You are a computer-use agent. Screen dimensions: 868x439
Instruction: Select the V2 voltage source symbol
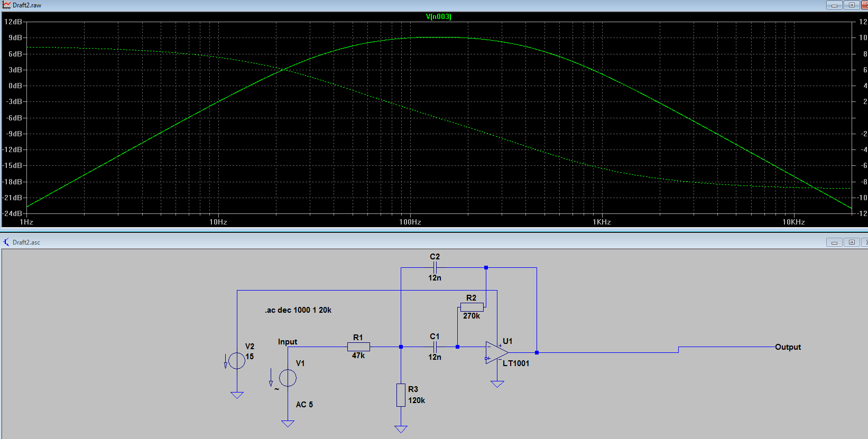point(237,361)
